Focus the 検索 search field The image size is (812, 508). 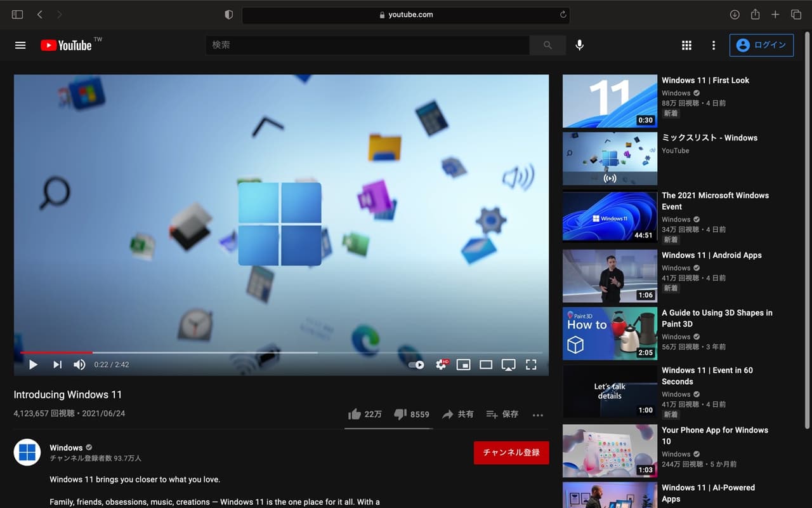tap(367, 45)
